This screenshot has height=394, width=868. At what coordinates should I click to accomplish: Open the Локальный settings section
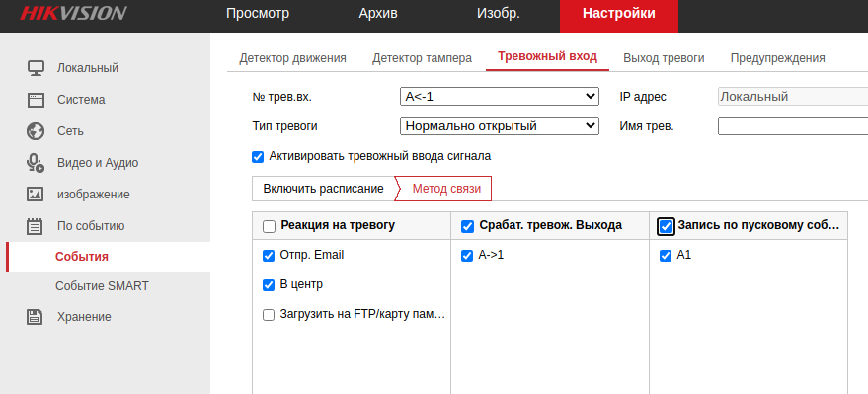point(88,68)
